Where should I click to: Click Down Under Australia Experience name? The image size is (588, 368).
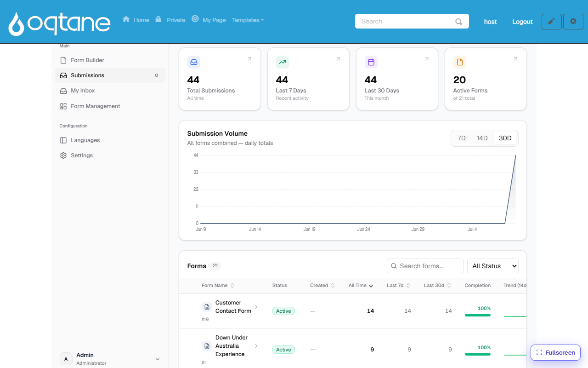(232, 346)
